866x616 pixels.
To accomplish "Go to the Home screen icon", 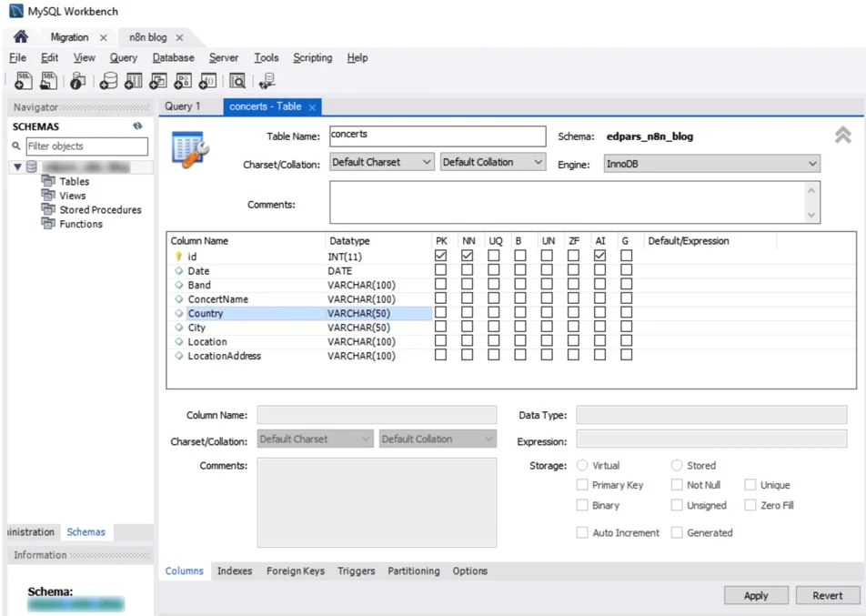I will click(x=21, y=37).
